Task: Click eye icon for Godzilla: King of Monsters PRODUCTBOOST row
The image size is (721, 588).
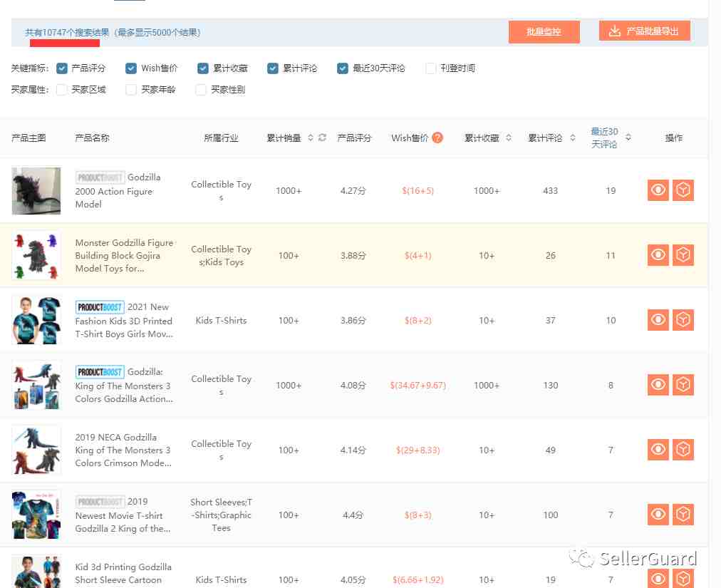Action: pyautogui.click(x=658, y=385)
